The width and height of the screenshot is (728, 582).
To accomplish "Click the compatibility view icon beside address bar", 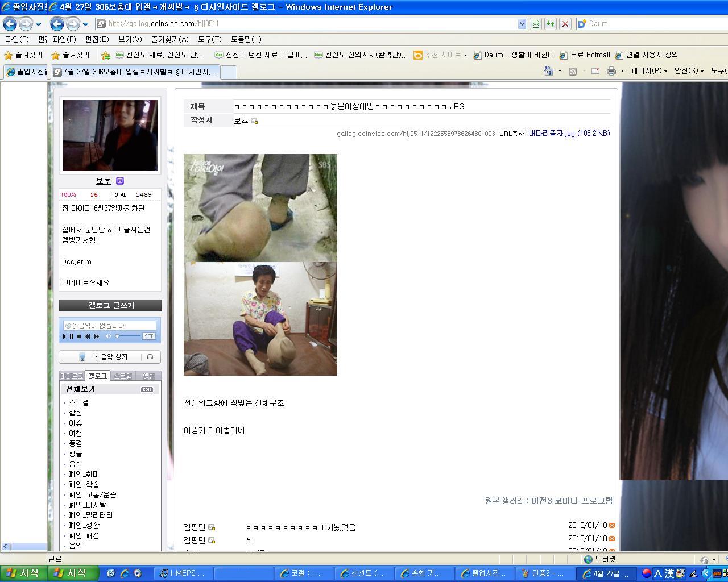I will pyautogui.click(x=536, y=24).
